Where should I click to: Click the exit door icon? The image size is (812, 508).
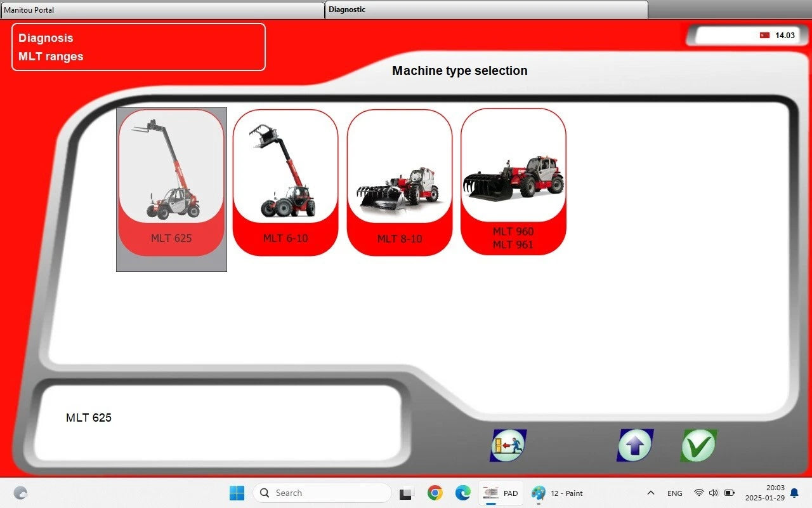point(508,446)
